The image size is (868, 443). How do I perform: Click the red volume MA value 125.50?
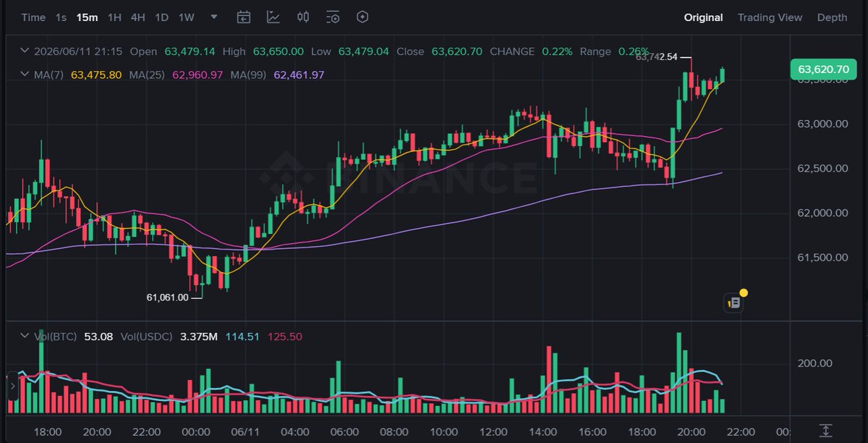[x=285, y=337]
